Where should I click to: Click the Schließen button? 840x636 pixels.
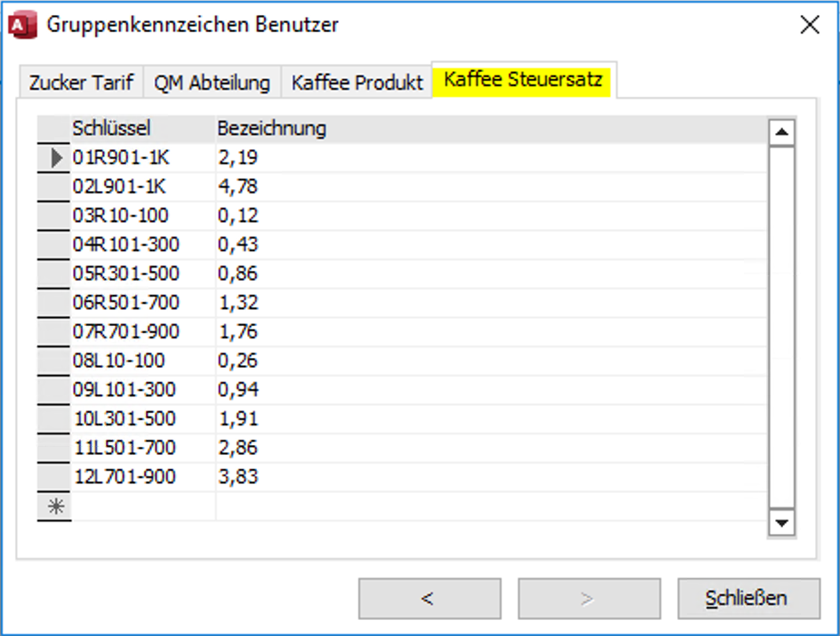(x=748, y=598)
